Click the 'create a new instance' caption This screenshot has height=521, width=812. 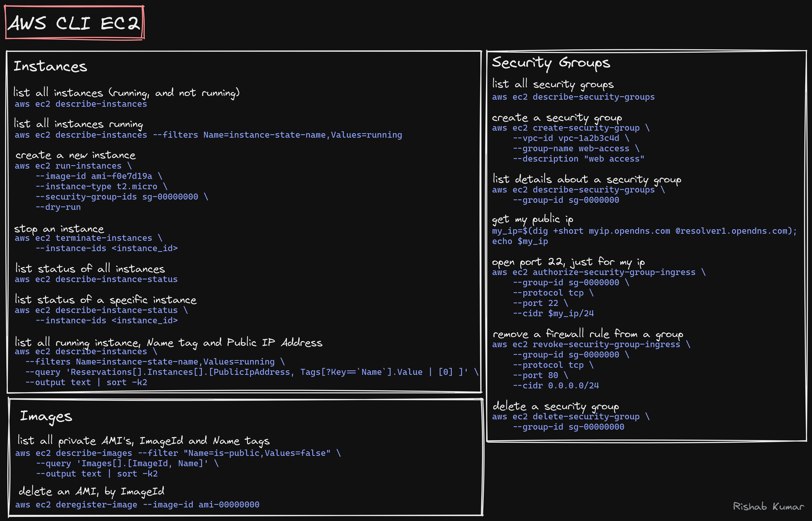[x=76, y=155]
